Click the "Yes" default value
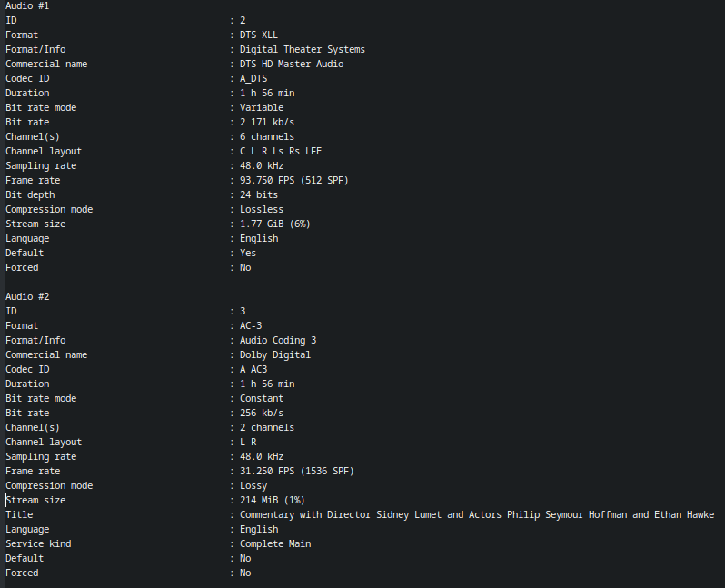Viewport: 725px width, 588px height. click(x=248, y=253)
